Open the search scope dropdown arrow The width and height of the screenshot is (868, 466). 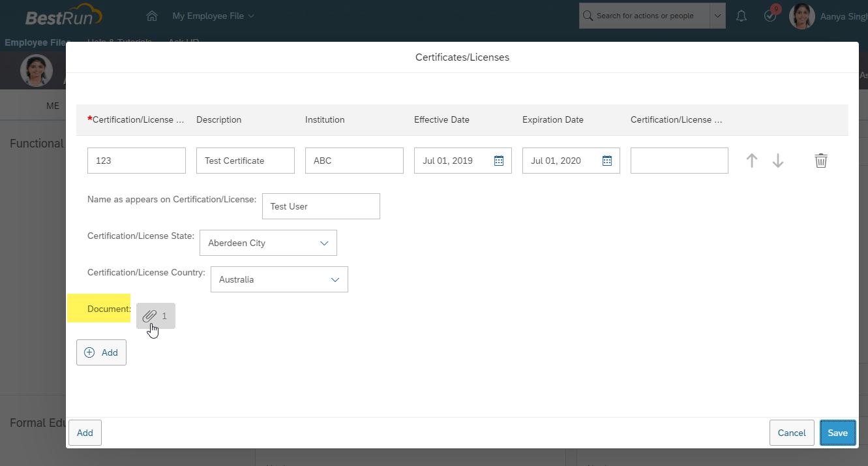point(717,16)
